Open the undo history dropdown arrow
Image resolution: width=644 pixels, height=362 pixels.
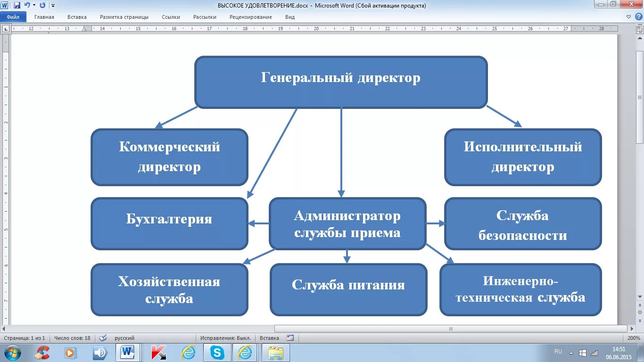[x=34, y=5]
